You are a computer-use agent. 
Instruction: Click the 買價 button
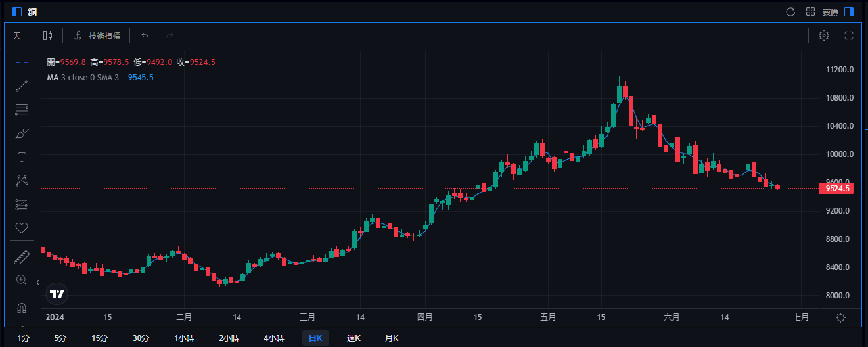click(831, 12)
